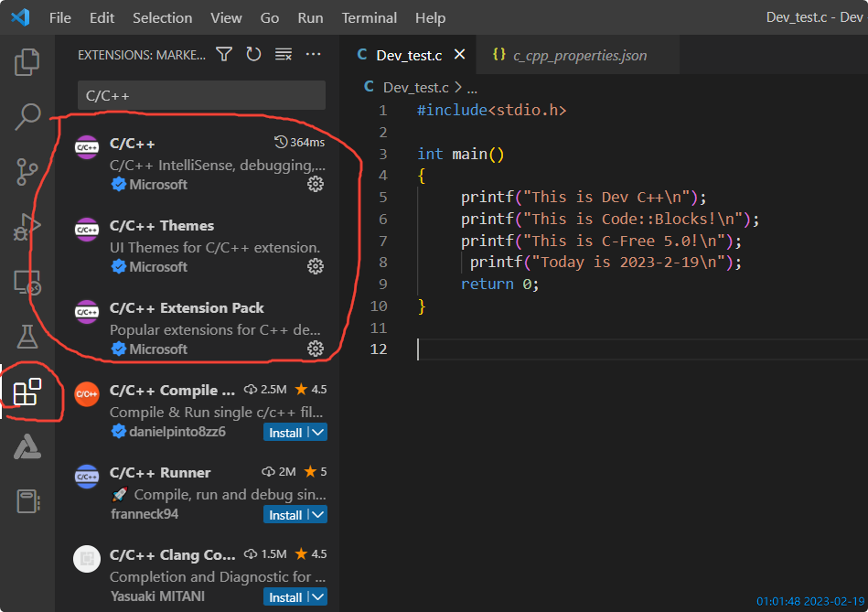Click line number 12 in the gutter
Screen dimensions: 868x612
click(x=378, y=349)
